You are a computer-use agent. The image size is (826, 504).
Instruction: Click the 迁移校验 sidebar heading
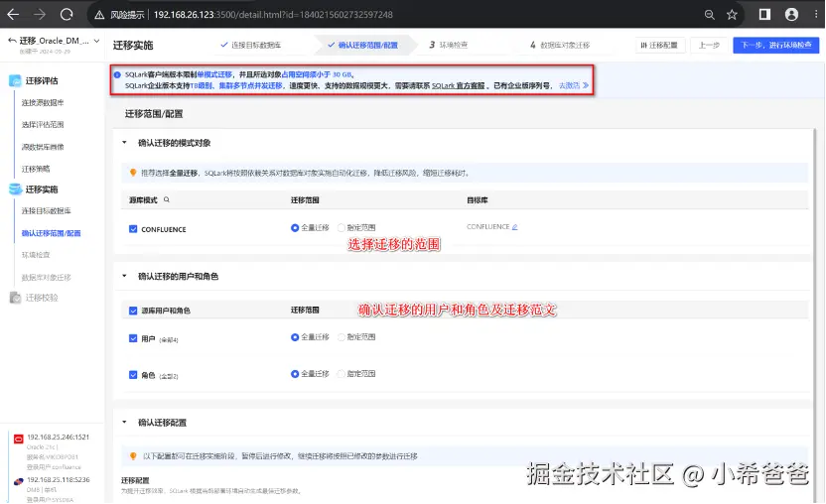[x=42, y=298]
